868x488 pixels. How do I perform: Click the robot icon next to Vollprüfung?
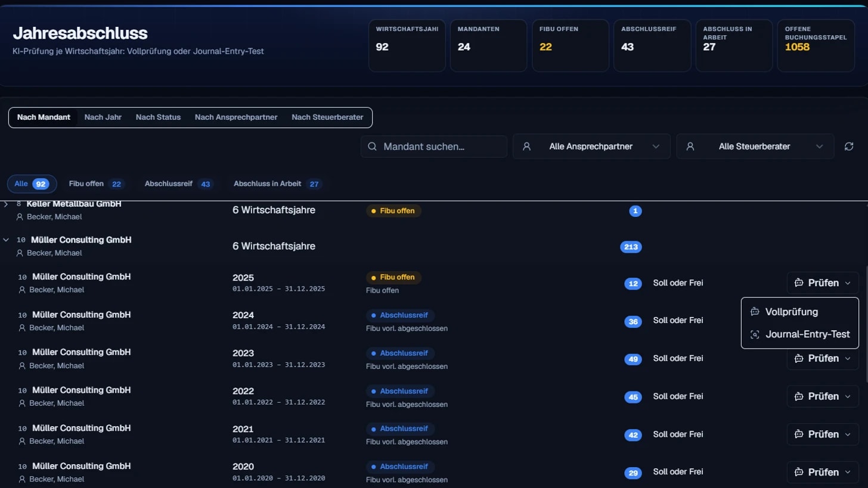point(755,312)
